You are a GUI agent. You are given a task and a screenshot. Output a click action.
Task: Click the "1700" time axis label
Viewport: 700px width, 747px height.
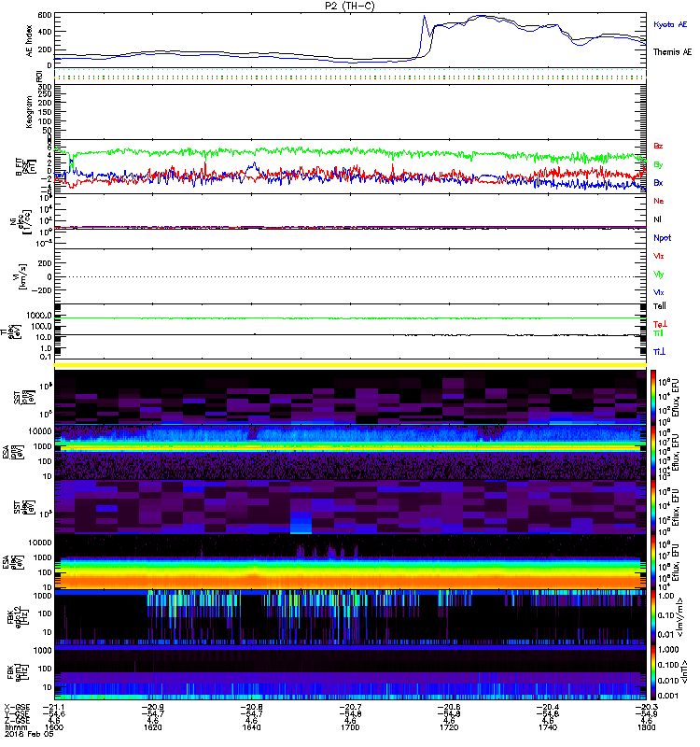350,727
